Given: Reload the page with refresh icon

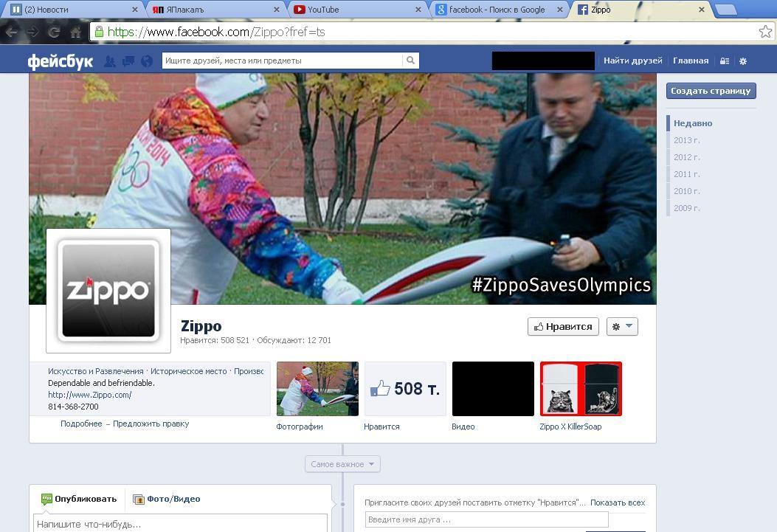Looking at the screenshot, I should click(54, 32).
